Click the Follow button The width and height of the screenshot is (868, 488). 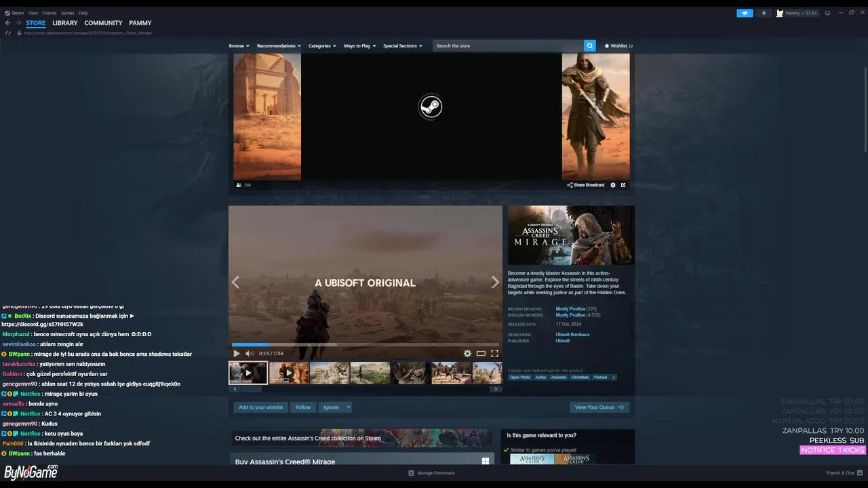[303, 407]
